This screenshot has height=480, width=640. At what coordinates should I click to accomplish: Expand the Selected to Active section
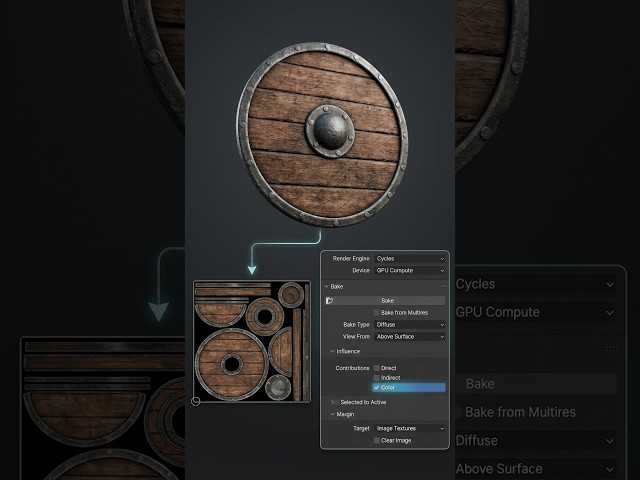pos(333,402)
